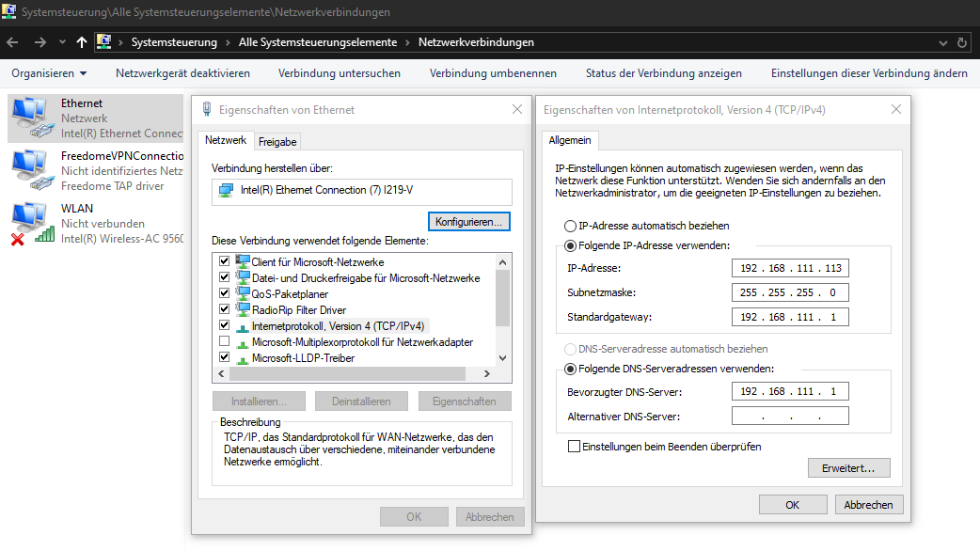Viewport: 980px width, 551px height.
Task: Open the Organisieren dropdown menu
Action: point(49,73)
